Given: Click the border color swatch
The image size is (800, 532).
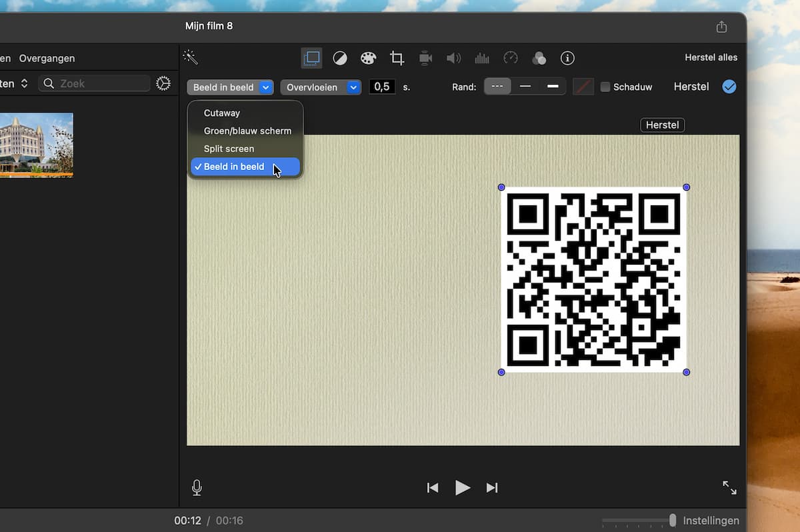Looking at the screenshot, I should pos(583,87).
